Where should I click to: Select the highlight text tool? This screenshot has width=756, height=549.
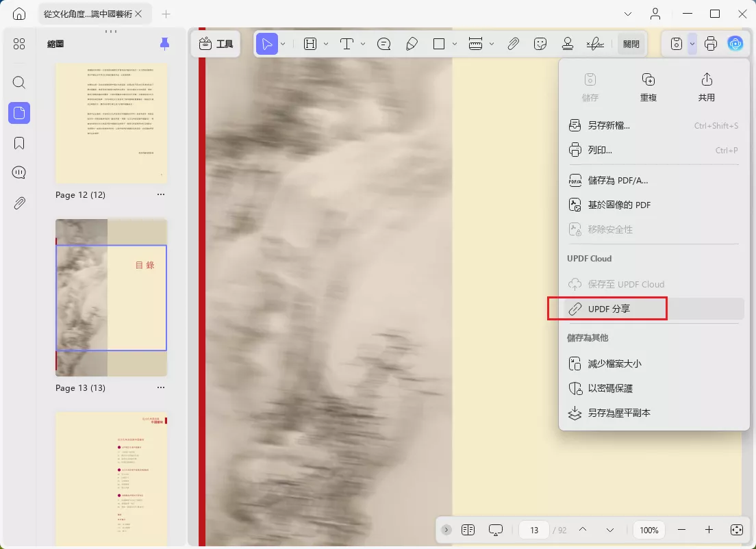(310, 44)
